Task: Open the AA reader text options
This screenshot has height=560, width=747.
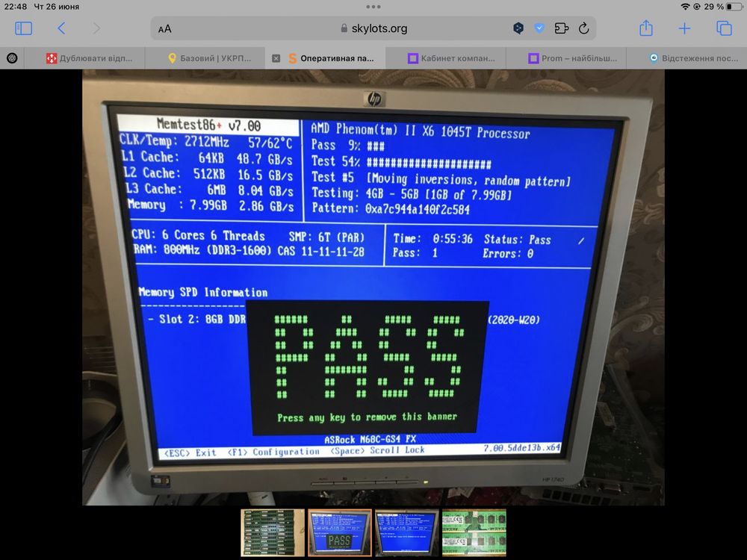Action: [x=165, y=29]
